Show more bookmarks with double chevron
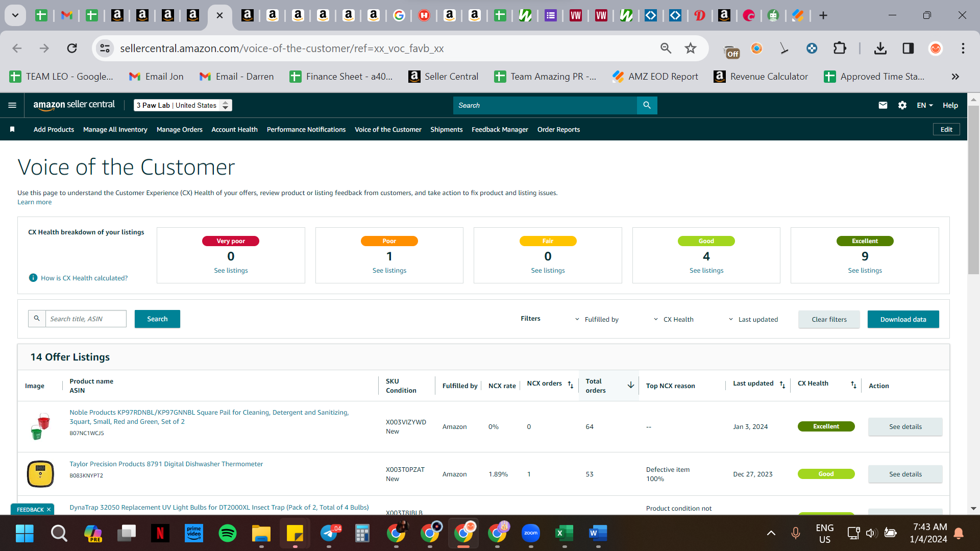 click(955, 77)
